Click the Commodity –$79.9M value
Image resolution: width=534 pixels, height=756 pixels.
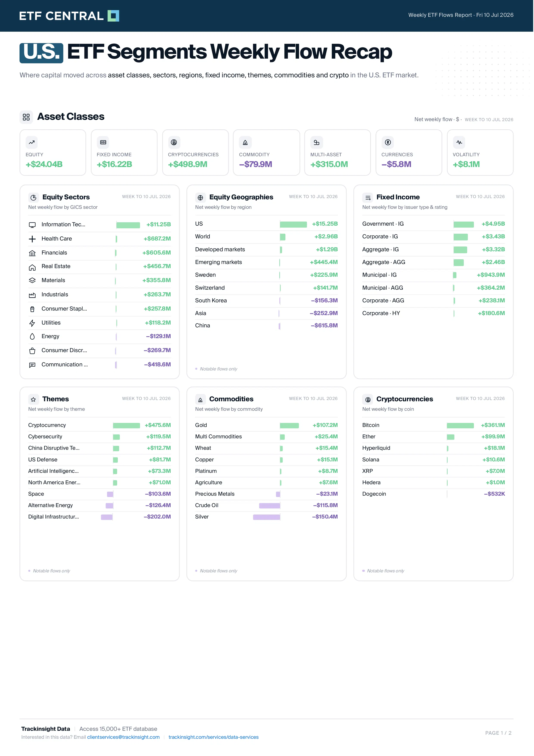(256, 164)
